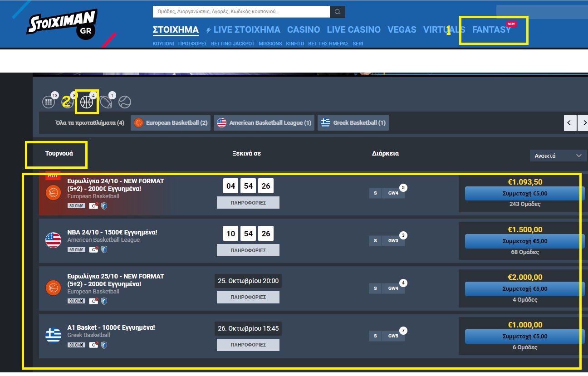588x376 pixels.
Task: Join Ευρωλίγκα 24/10 via Συμμετοχή €5,00
Action: click(525, 194)
